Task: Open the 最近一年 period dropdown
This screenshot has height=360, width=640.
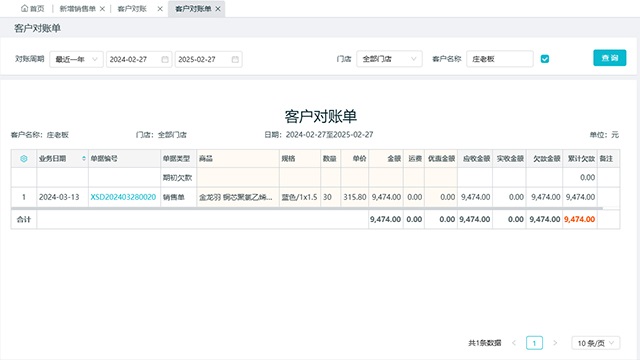Action: click(x=76, y=59)
